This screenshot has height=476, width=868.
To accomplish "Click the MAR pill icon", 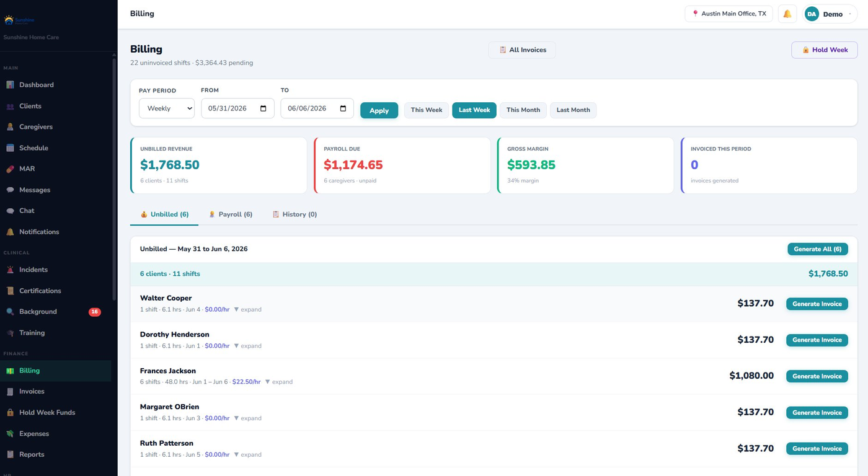I will pos(10,169).
